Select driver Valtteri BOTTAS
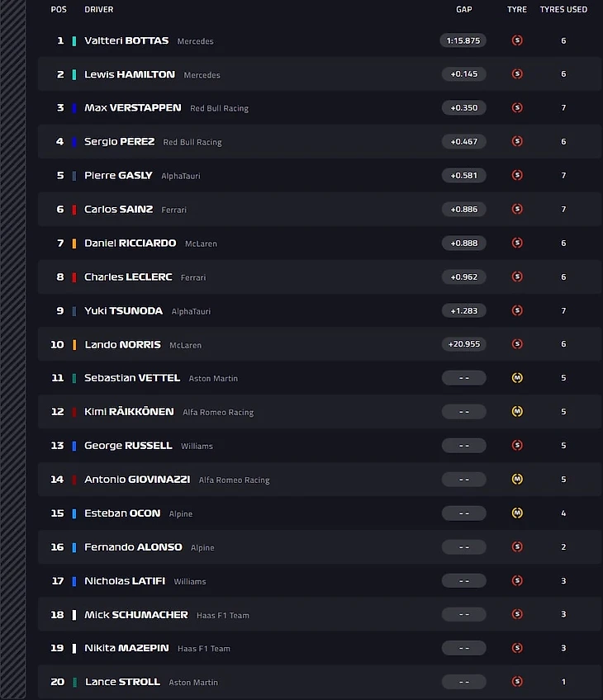Image resolution: width=603 pixels, height=700 pixels. point(126,40)
